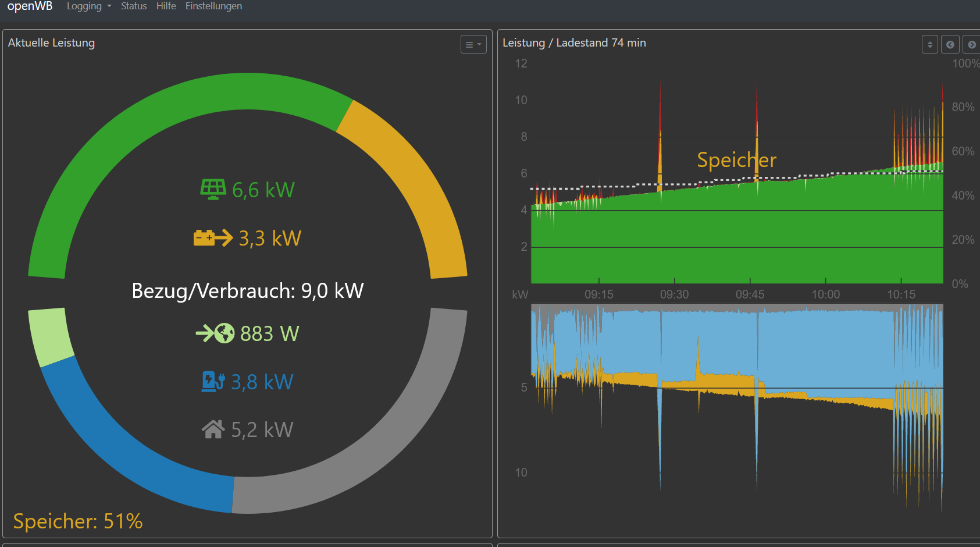Click the Speicher label in the graph
The height and width of the screenshot is (547, 980).
coord(736,160)
